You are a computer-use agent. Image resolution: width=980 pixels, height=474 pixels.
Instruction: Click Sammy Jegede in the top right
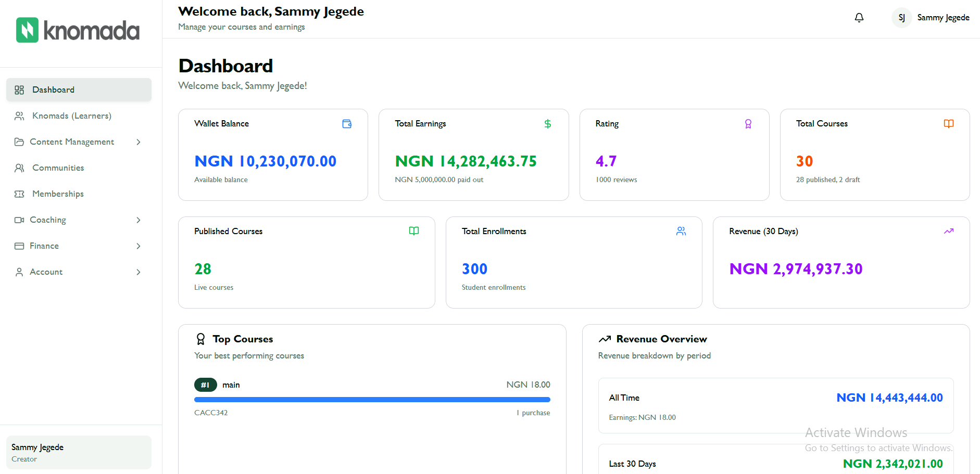click(944, 17)
